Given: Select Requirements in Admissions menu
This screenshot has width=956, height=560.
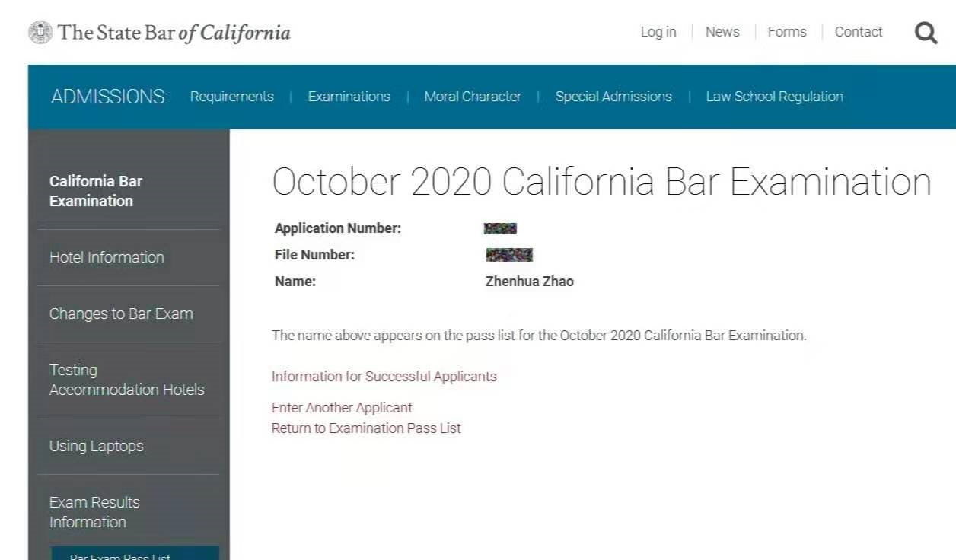Looking at the screenshot, I should click(x=231, y=97).
